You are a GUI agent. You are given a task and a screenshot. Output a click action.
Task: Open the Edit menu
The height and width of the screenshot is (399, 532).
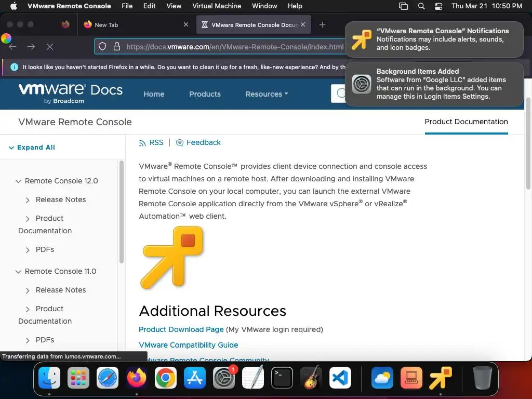click(149, 6)
